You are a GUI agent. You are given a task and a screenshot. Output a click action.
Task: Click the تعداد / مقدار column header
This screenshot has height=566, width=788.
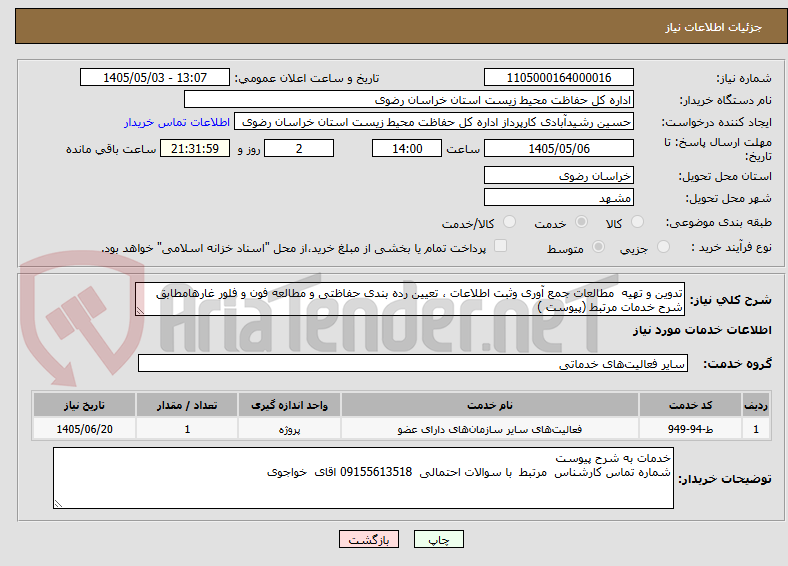coord(187,405)
